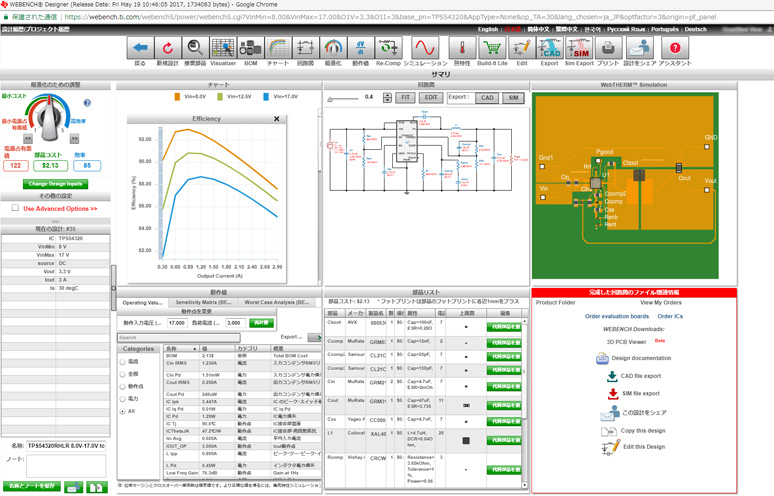Viewport: 774px width, 496px height.
Task: Switch language to Português
Action: click(x=664, y=30)
